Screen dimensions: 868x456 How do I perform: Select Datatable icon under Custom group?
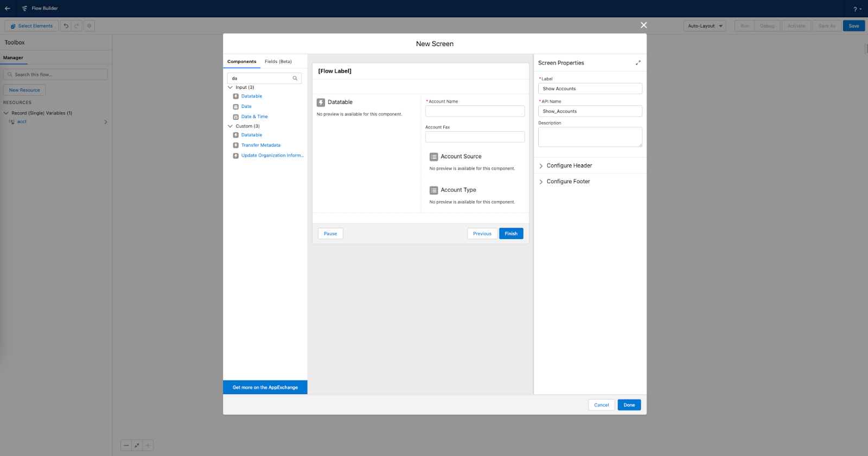click(x=236, y=135)
